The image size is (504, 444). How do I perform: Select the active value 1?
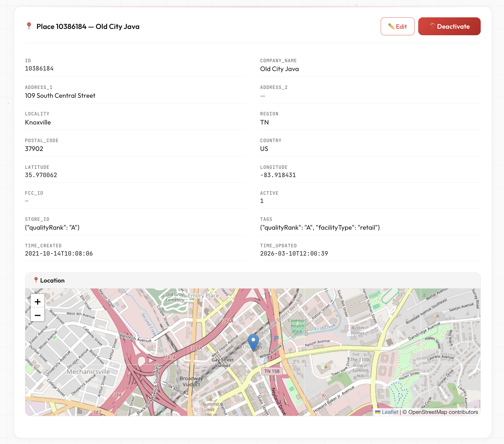click(262, 201)
